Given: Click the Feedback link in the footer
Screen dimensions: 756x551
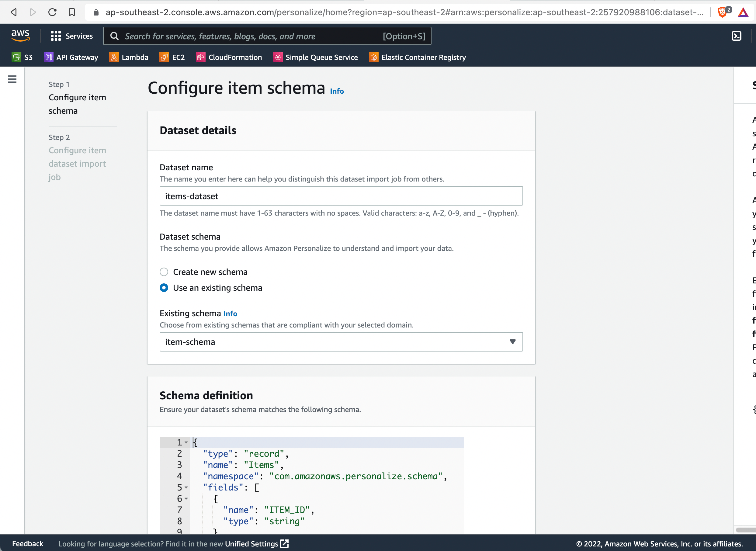Looking at the screenshot, I should (x=28, y=543).
